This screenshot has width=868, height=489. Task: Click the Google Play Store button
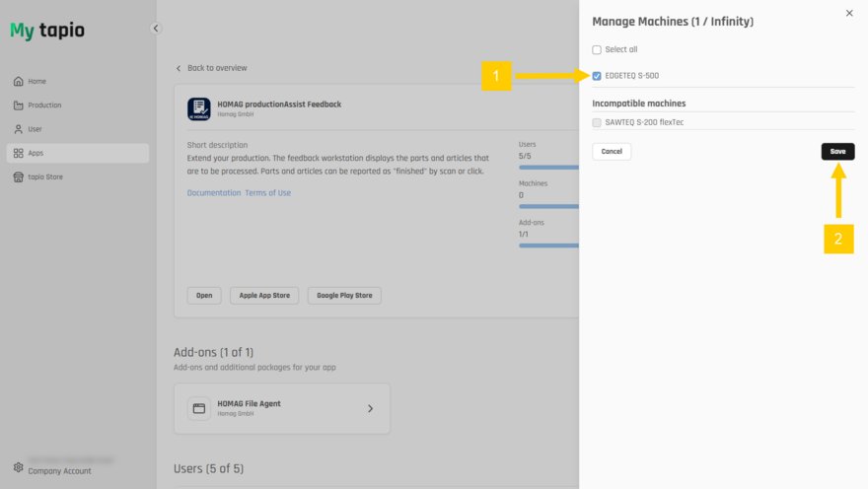click(344, 296)
